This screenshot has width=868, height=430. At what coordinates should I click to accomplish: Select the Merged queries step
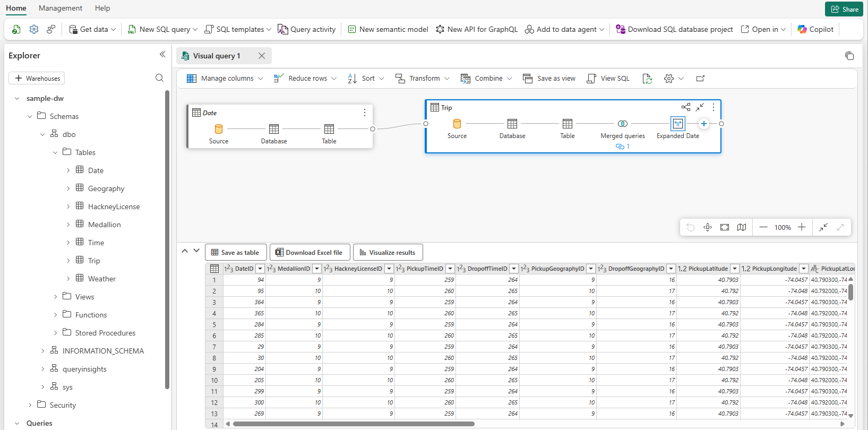623,129
